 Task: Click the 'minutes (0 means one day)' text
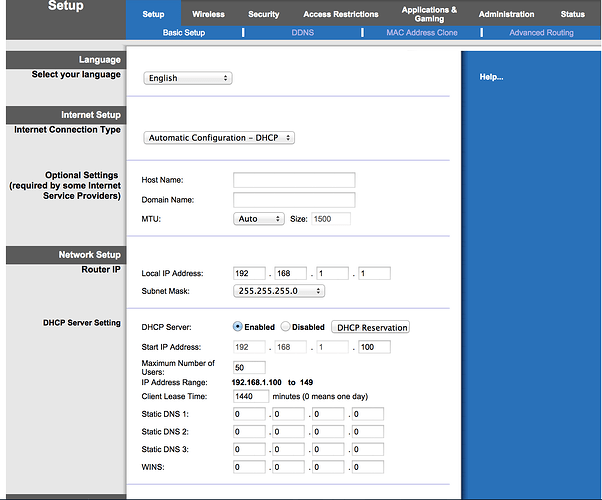pos(320,396)
